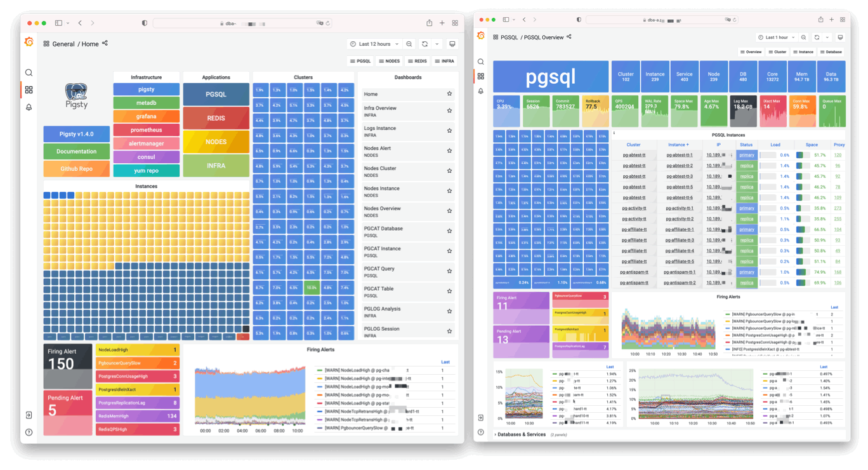Viewport: 868px width, 470px height.
Task: Open alerting bell in the Home window sidebar
Action: [29, 107]
